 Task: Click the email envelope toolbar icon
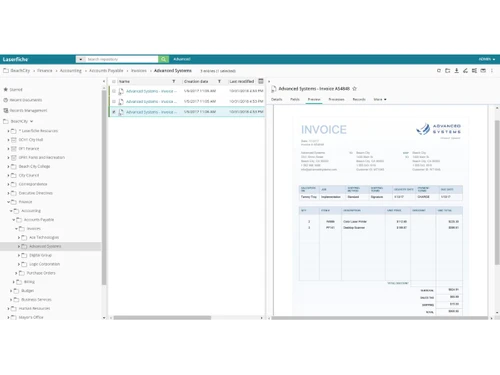pos(483,71)
